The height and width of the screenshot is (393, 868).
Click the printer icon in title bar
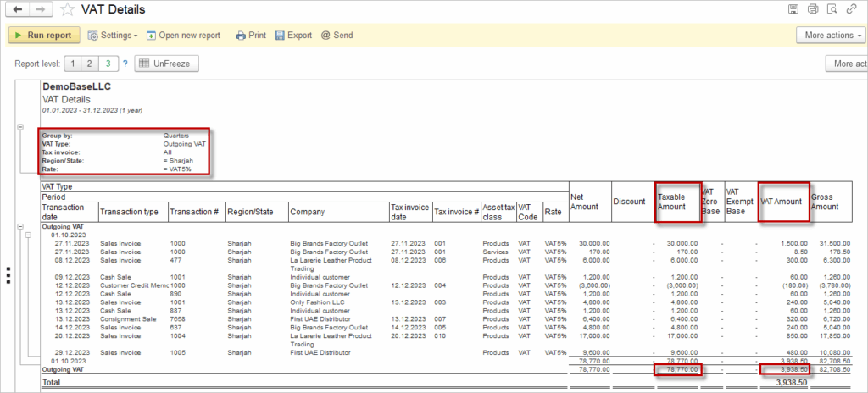[x=812, y=9]
